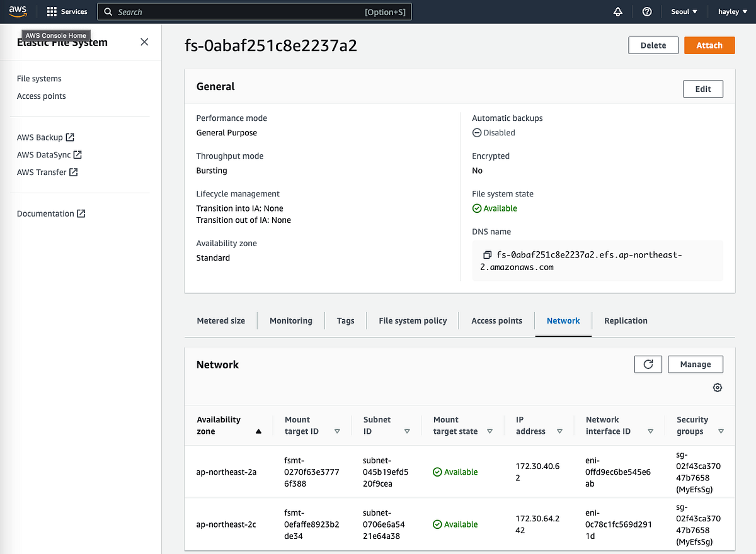Switch to the File system policy tab
The width and height of the screenshot is (756, 554).
pyautogui.click(x=413, y=320)
